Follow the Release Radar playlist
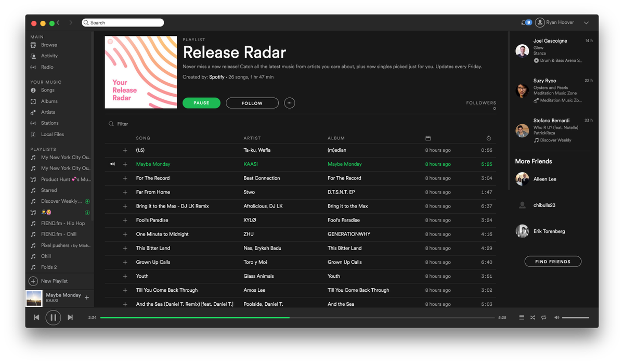 [x=252, y=103]
